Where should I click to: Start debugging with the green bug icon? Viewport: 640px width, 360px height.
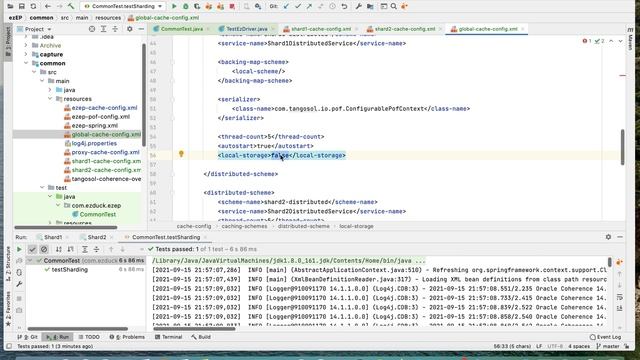[x=185, y=6]
